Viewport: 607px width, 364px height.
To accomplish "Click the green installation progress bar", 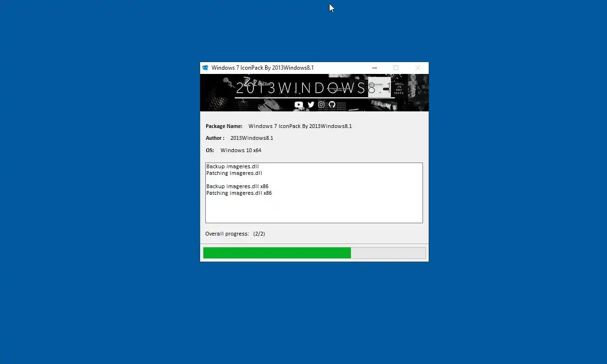I will (314, 253).
